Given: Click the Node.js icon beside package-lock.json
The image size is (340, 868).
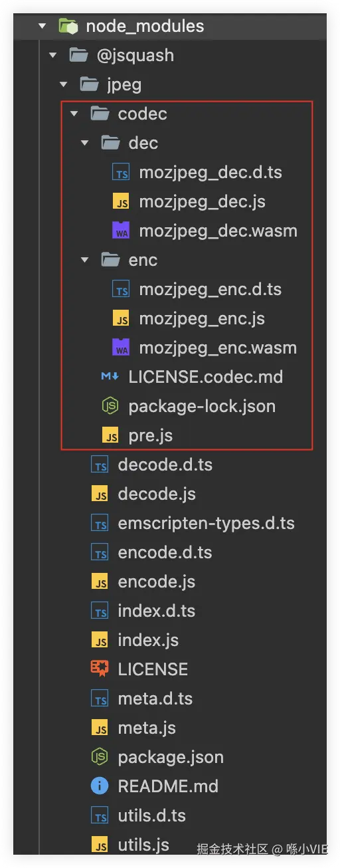Looking at the screenshot, I should pyautogui.click(x=110, y=406).
